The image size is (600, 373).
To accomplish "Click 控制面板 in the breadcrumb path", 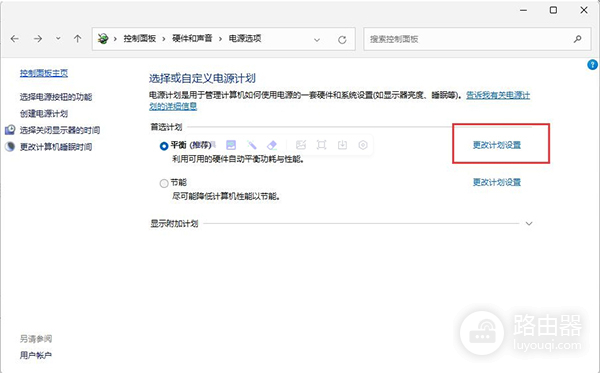I will pos(140,38).
